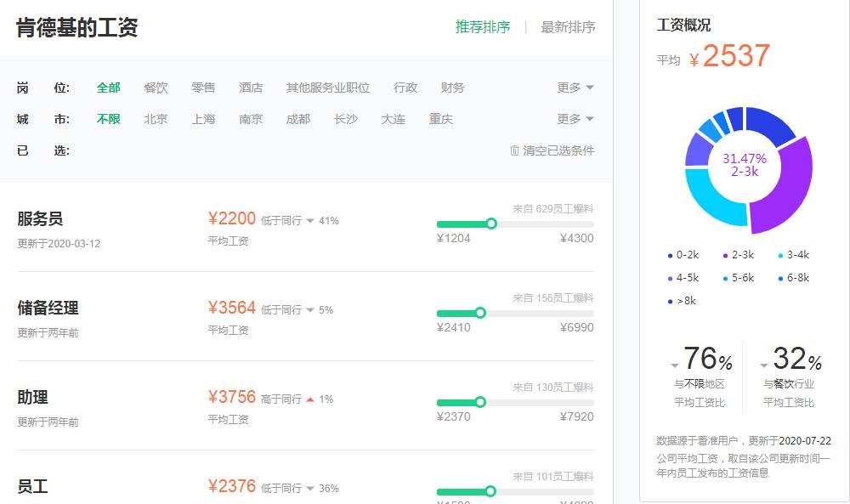Screen dimensions: 850x504
Task: Switch to 最新排序 sorting
Action: (566, 26)
